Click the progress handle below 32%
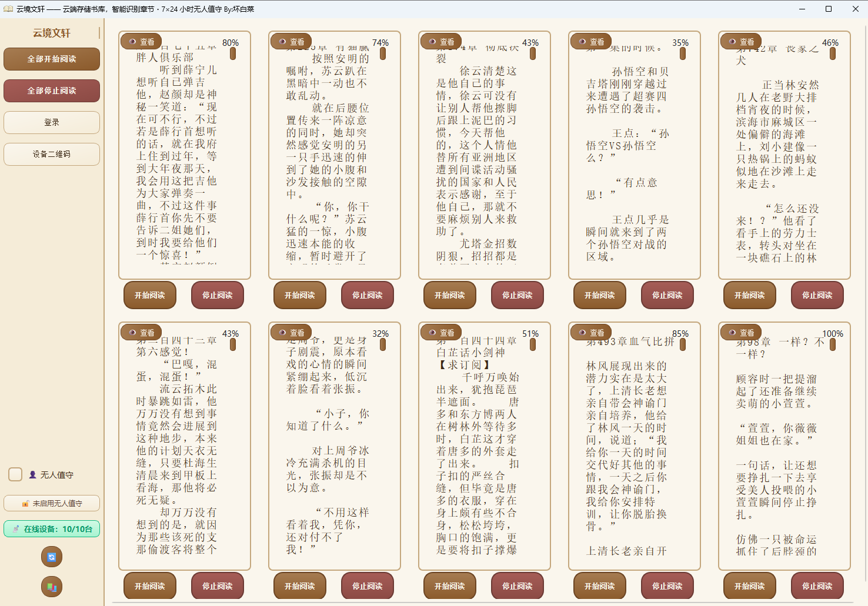 [383, 344]
